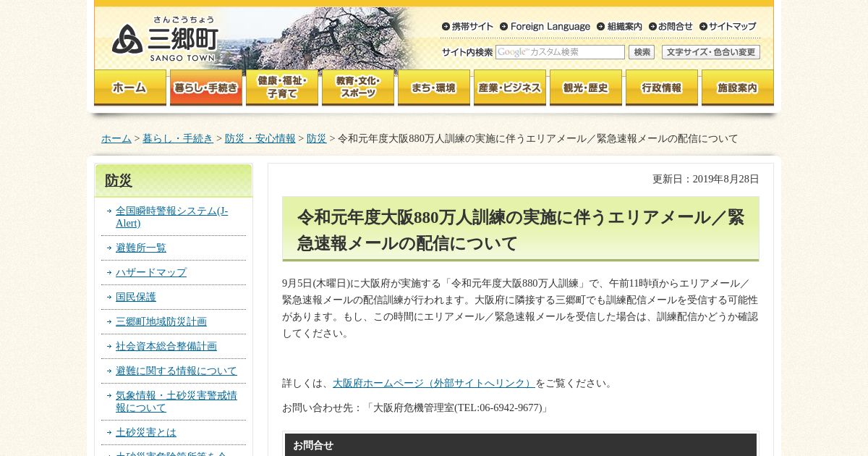Viewport: 868px width, 456px height.
Task: Select the 行政情報 navigation tab
Action: point(662,88)
